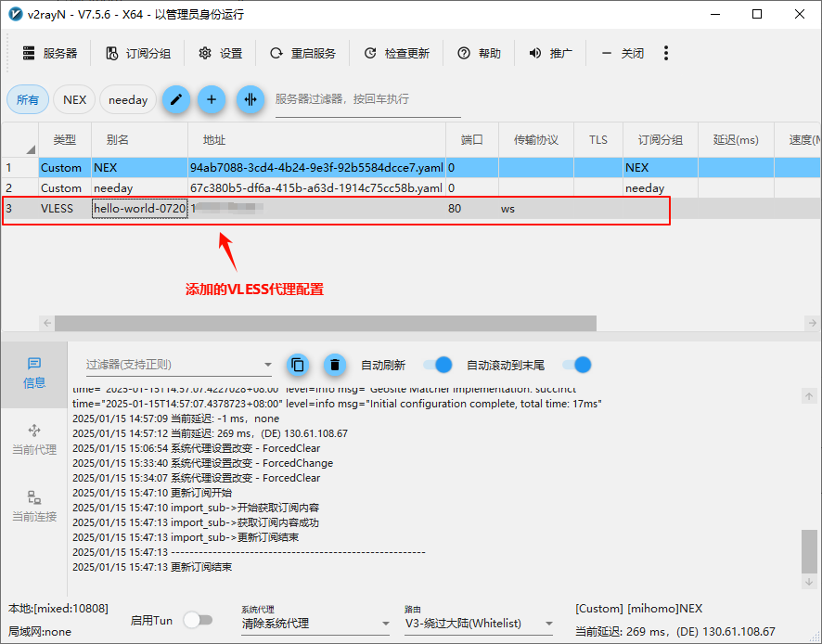Select the NEX subscription group tab
This screenshot has height=644, width=822.
(74, 99)
